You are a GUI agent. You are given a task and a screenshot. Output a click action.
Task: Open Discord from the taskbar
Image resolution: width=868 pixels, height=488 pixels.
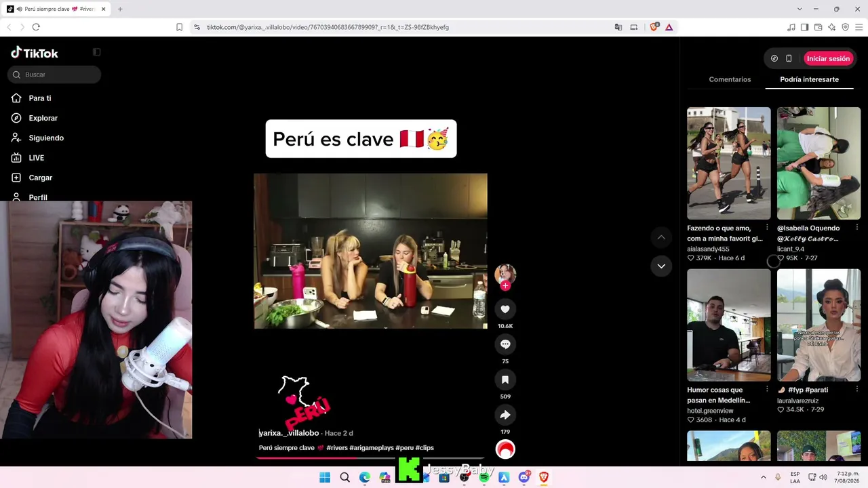tap(524, 478)
